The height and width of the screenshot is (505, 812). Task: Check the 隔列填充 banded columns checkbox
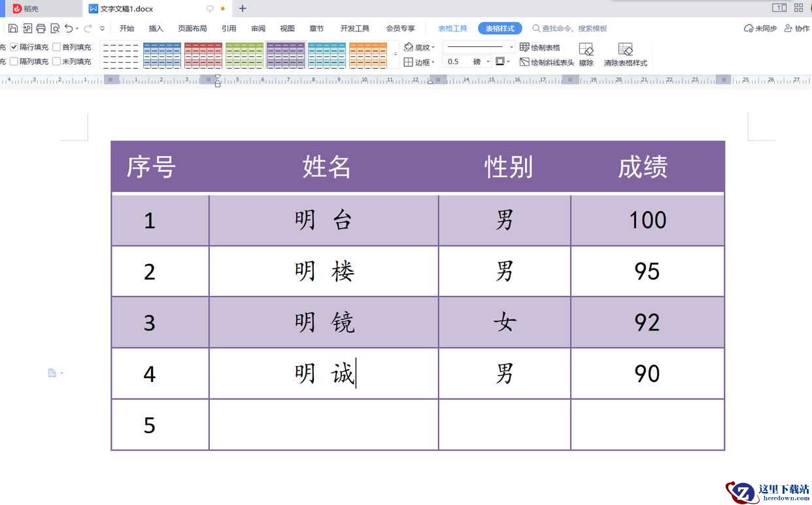click(14, 61)
